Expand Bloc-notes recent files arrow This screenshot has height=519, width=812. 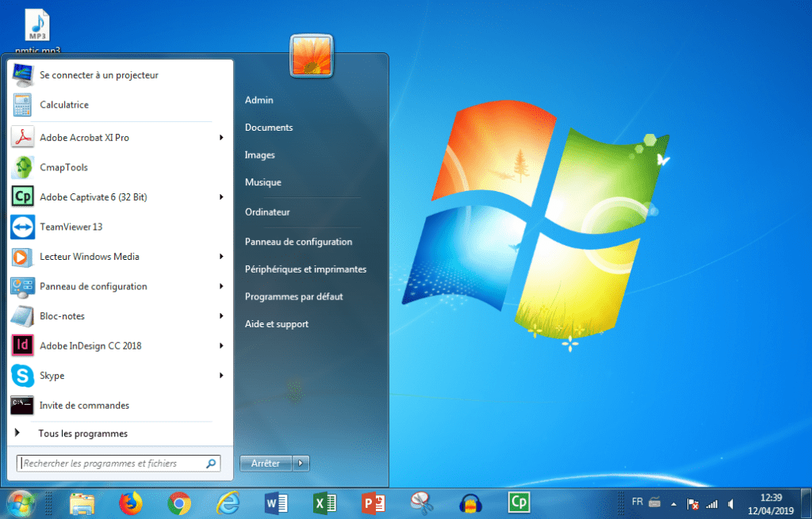tap(221, 316)
